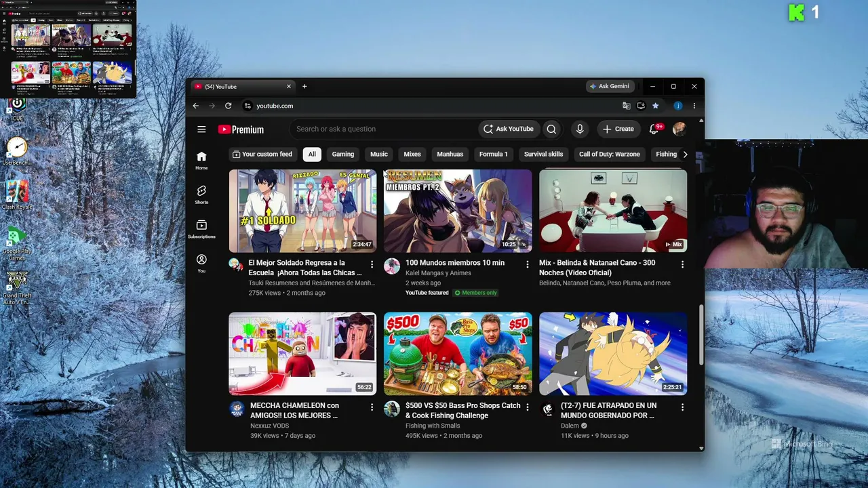
Task: Click the translate page icon
Action: tap(627, 106)
